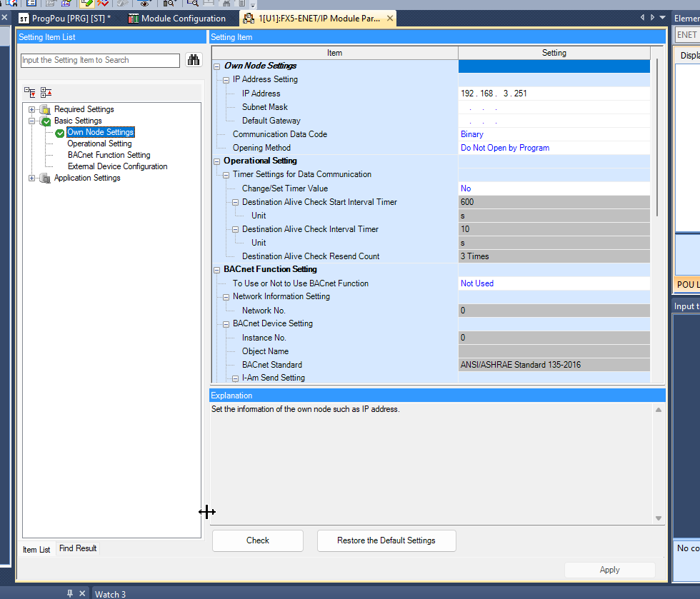Click the pin icon beside Watch 3
Viewport: 700px width, 599px height.
click(70, 593)
